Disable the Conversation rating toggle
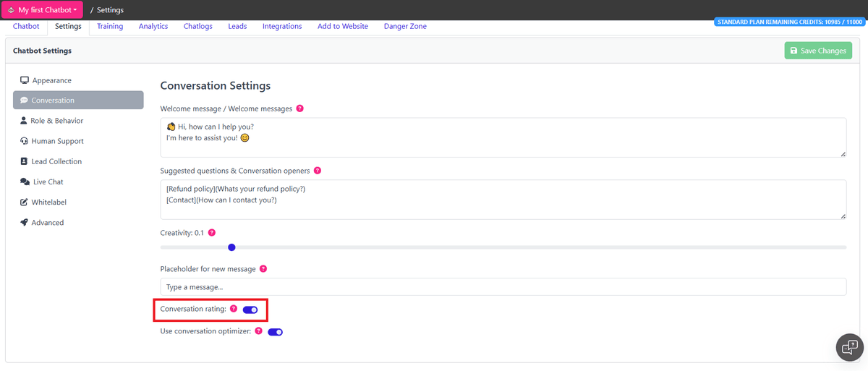 250,310
